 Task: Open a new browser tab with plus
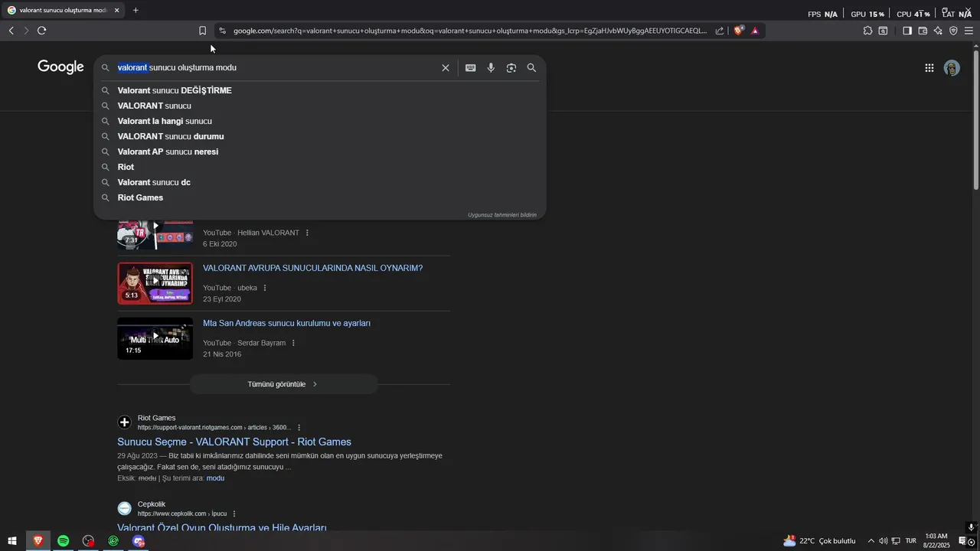click(x=136, y=10)
